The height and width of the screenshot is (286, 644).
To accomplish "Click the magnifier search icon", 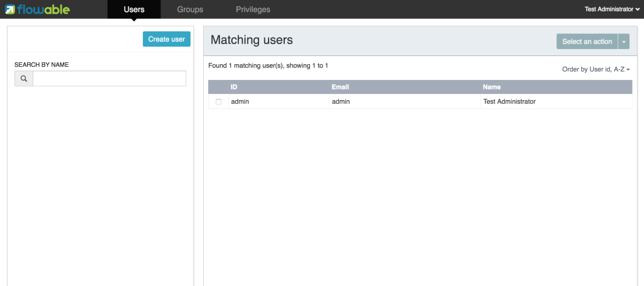I will (x=24, y=79).
